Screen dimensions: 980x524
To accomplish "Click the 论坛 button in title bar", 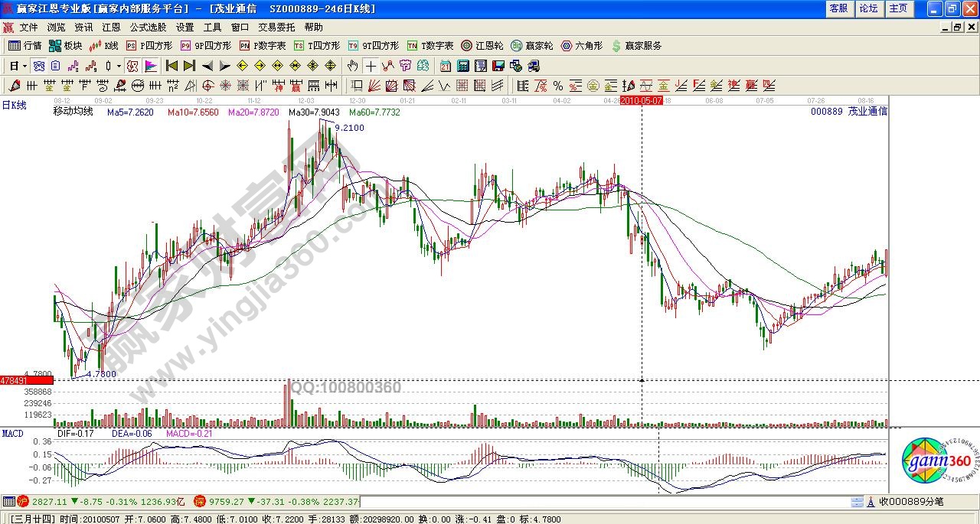I will click(x=868, y=8).
